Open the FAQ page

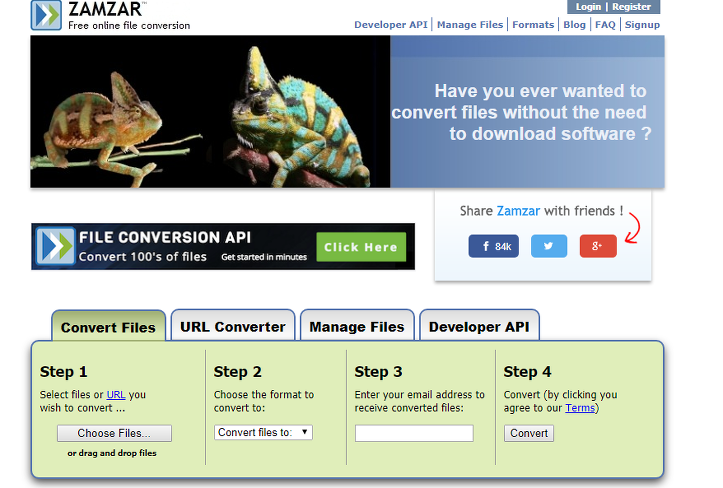[x=605, y=25]
